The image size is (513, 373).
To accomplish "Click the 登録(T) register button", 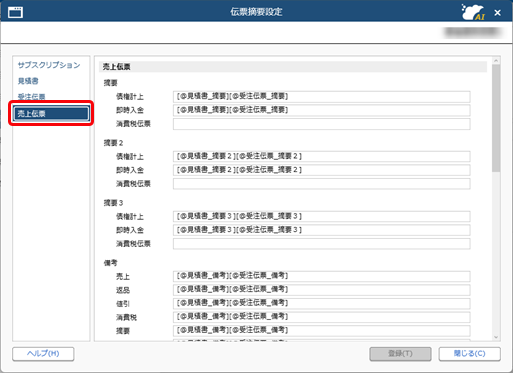I will tap(400, 354).
